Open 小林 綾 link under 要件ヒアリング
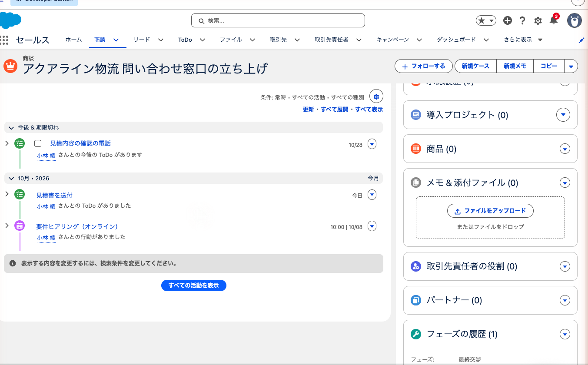This screenshot has width=588, height=365. click(x=46, y=238)
